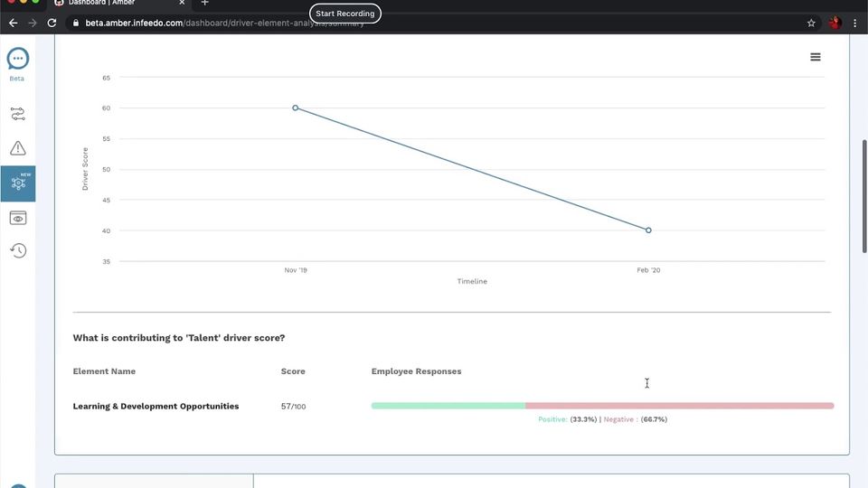Image resolution: width=868 pixels, height=488 pixels.
Task: Click the Timeline axis label
Action: pos(472,281)
